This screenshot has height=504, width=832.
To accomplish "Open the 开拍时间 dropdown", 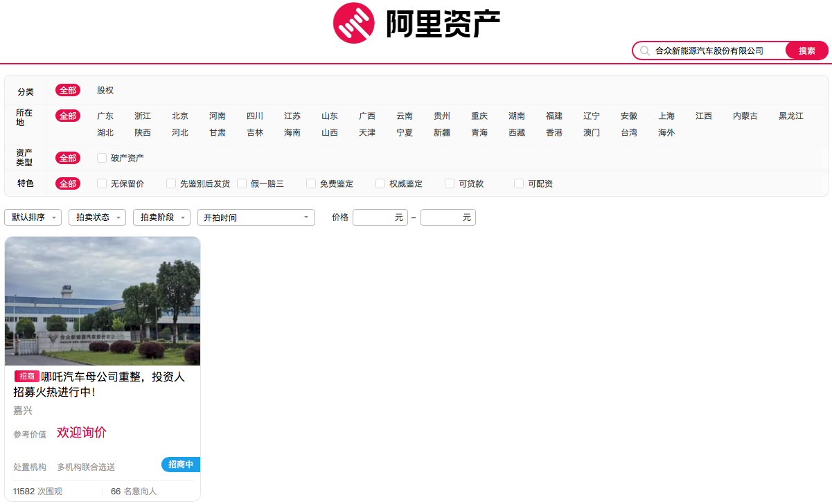I will 256,217.
